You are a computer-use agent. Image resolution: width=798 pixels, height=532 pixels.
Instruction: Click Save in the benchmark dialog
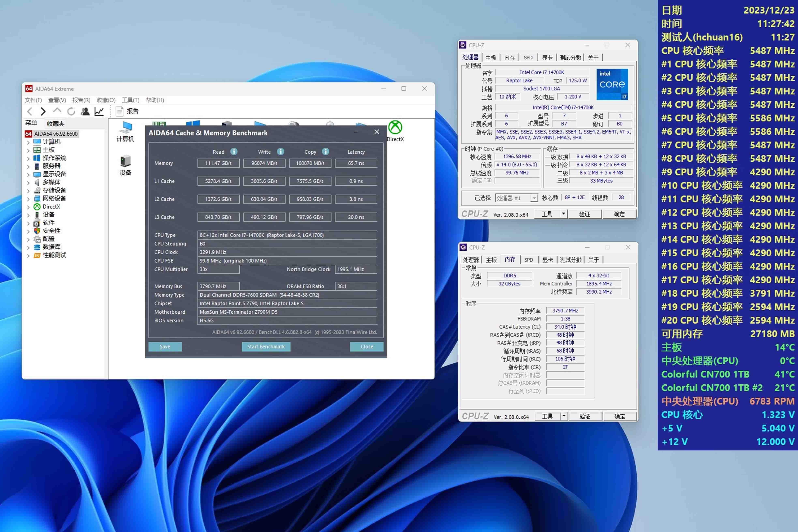tap(165, 346)
